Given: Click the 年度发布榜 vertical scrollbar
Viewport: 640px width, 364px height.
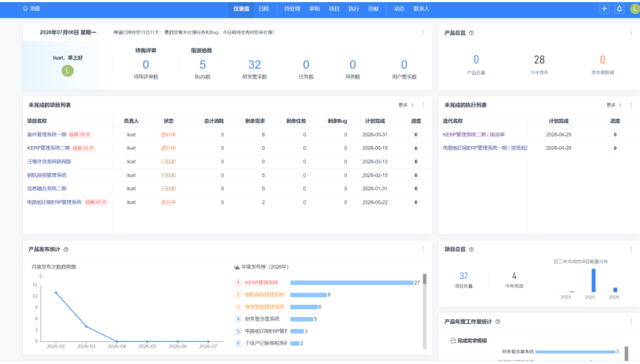Looking at the screenshot, I should (x=425, y=311).
